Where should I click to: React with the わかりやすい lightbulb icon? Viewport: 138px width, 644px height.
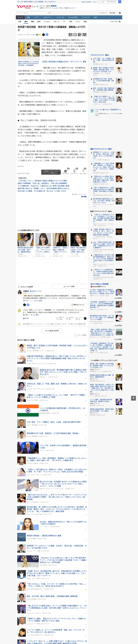tap(74, 171)
